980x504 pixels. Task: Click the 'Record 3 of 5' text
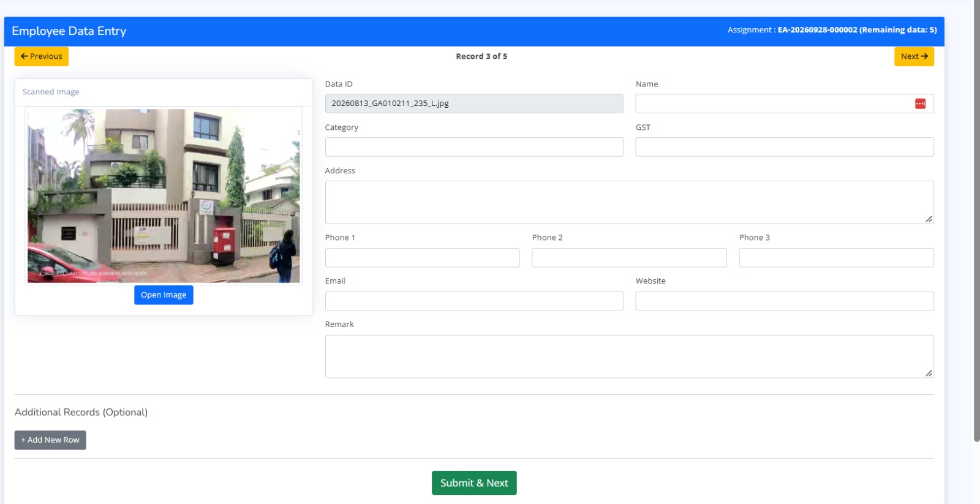[x=481, y=56]
